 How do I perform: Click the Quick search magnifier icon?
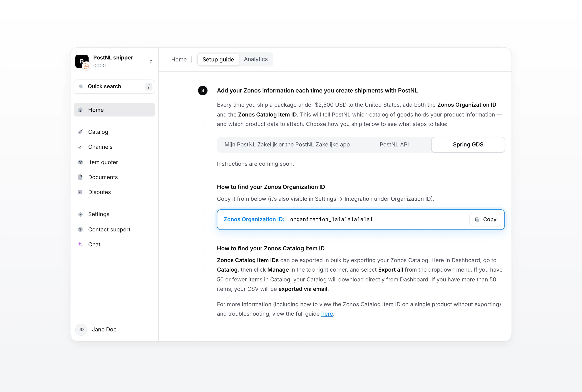coord(81,86)
